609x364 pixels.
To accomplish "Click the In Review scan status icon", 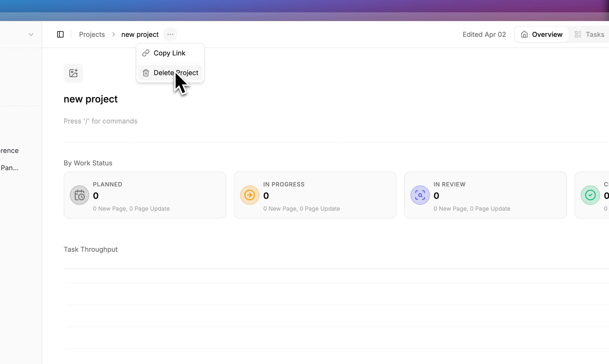I will pos(420,195).
